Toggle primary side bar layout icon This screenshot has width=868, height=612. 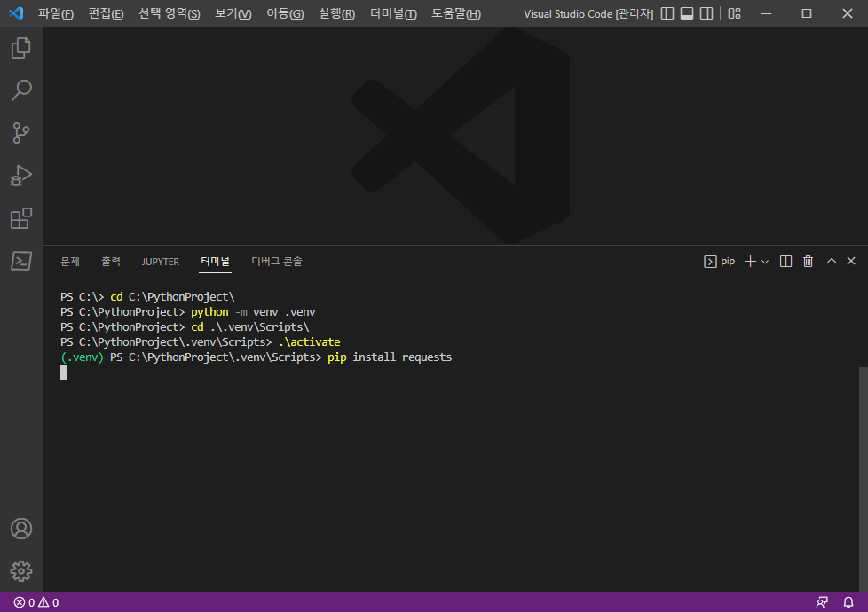(667, 13)
